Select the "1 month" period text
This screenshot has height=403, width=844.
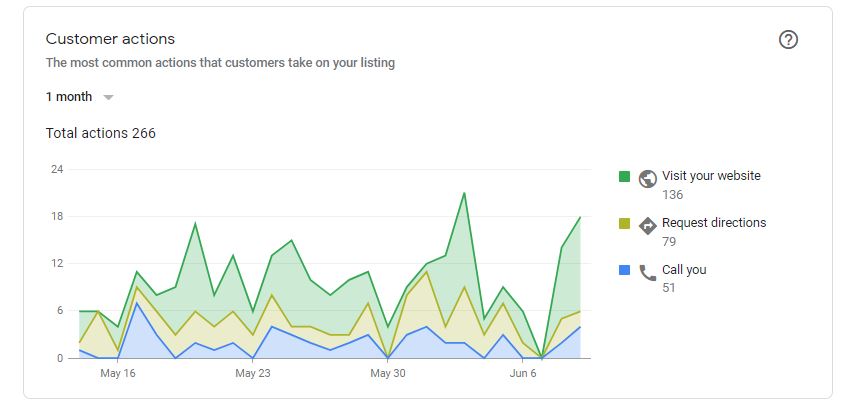69,97
